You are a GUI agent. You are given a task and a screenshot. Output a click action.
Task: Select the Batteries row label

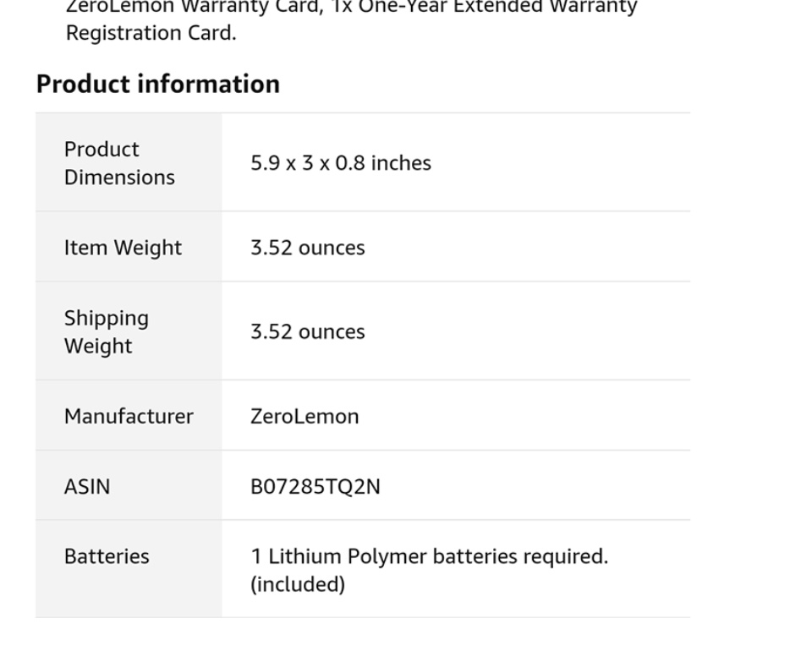(x=107, y=556)
